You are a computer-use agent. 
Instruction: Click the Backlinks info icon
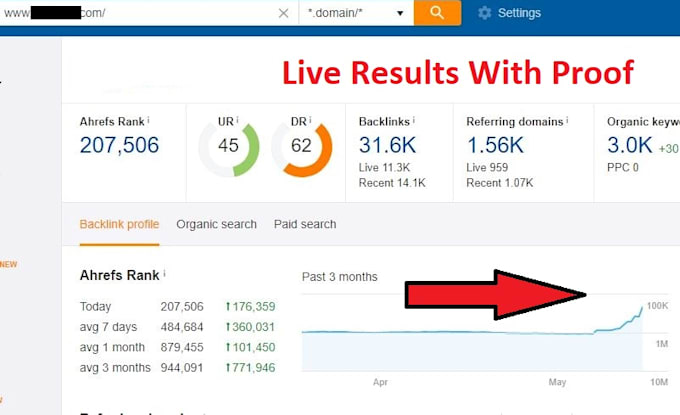(x=413, y=119)
